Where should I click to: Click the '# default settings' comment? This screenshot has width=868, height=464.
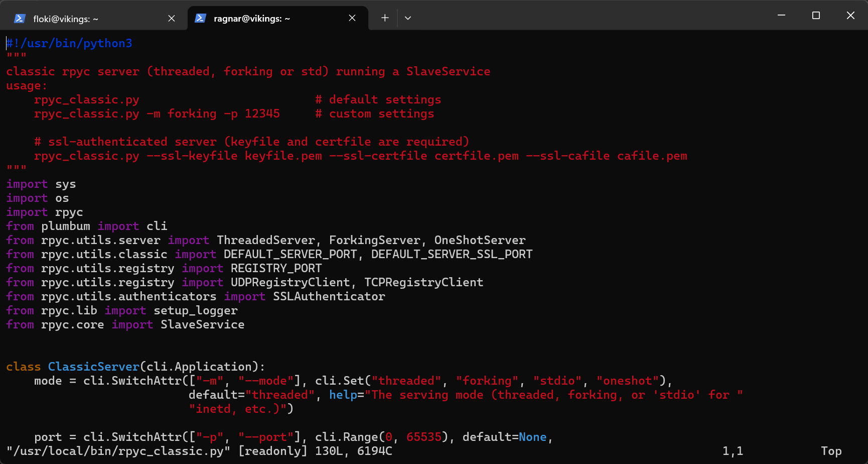click(378, 99)
